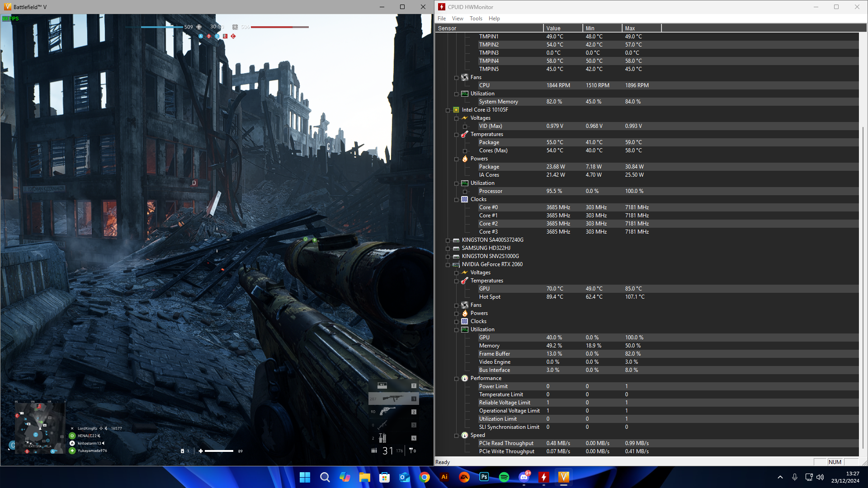Click the Battlefield V minimap
868x488 pixels.
(x=40, y=427)
